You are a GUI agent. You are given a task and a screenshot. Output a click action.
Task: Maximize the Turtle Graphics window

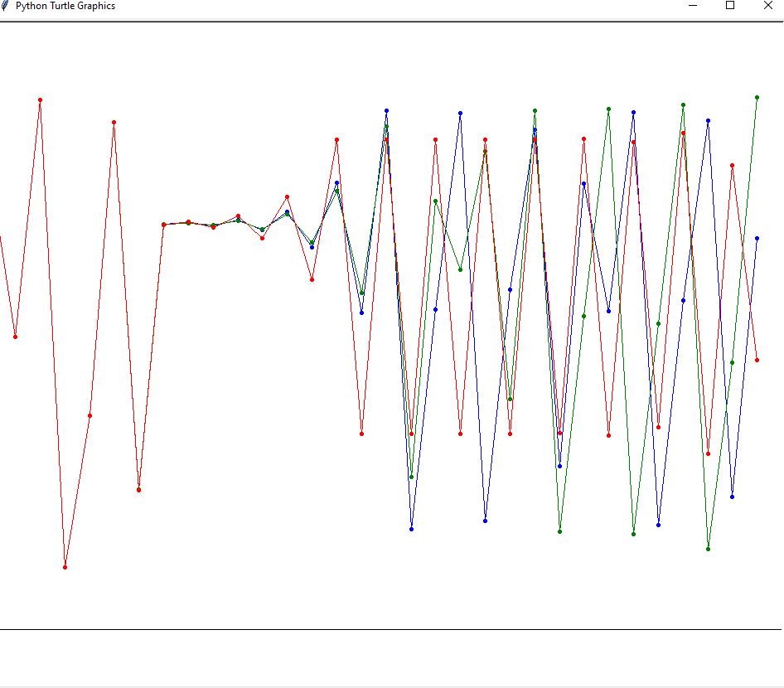point(730,6)
